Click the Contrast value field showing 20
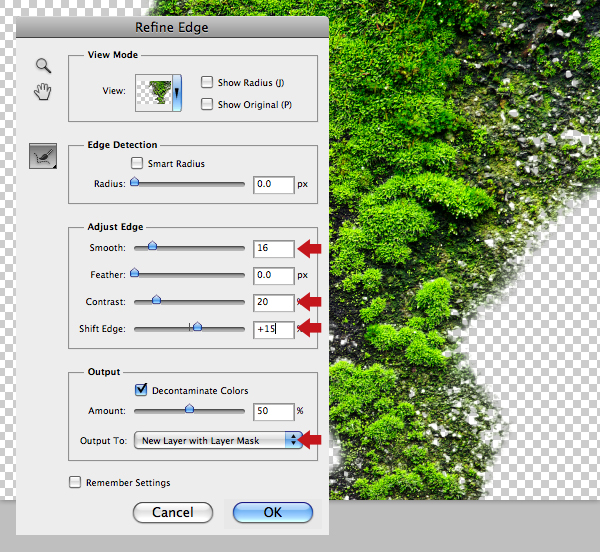Screen dimensions: 600x552 (274, 303)
